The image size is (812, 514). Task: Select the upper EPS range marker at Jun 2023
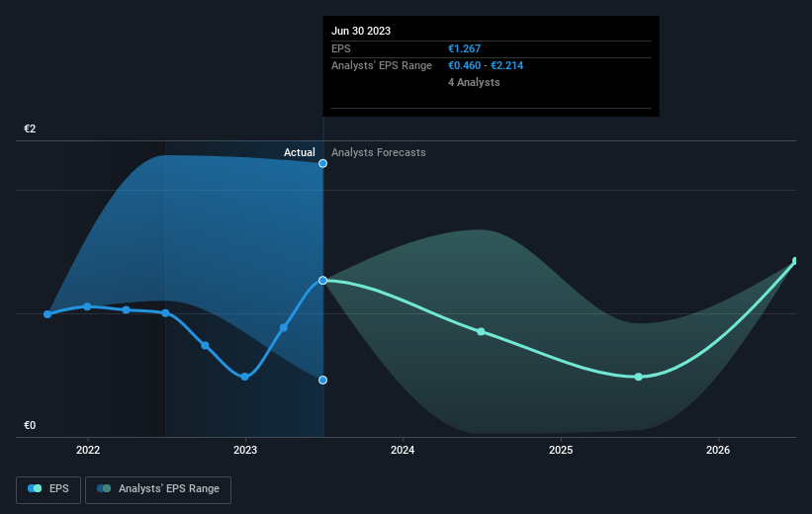pos(322,163)
